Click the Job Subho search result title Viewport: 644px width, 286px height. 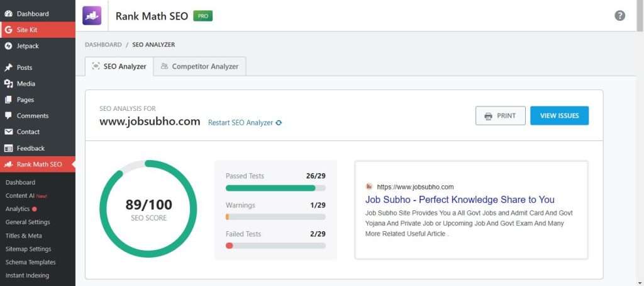[460, 200]
